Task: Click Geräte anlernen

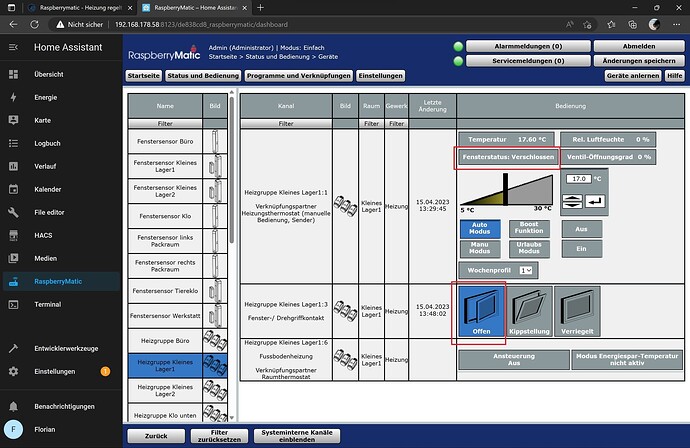Action: pos(633,76)
